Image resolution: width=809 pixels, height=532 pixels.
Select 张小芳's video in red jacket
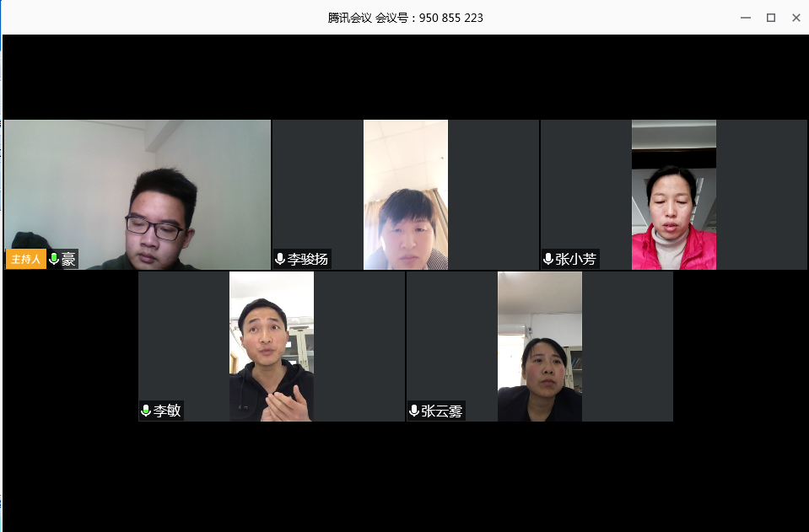click(674, 195)
